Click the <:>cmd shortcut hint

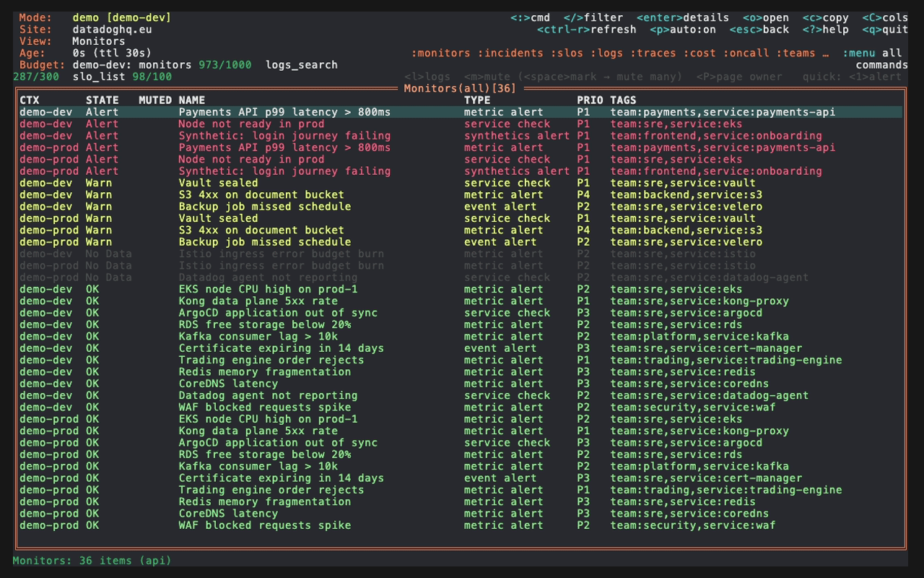click(x=530, y=17)
